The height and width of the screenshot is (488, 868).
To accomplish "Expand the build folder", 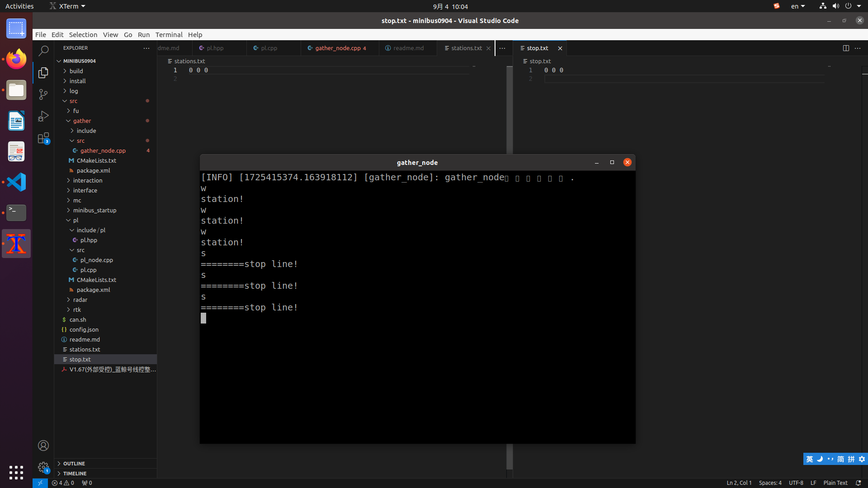I will (x=76, y=71).
